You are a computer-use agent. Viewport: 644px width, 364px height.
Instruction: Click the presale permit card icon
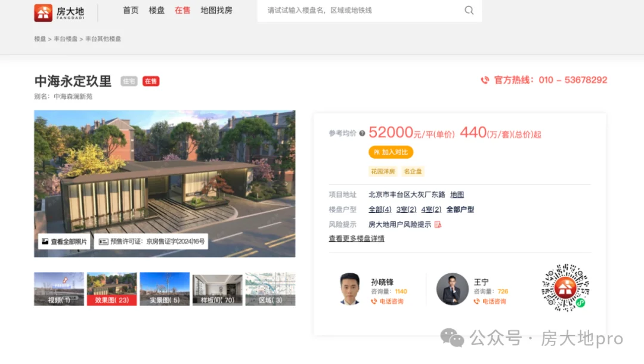(104, 242)
